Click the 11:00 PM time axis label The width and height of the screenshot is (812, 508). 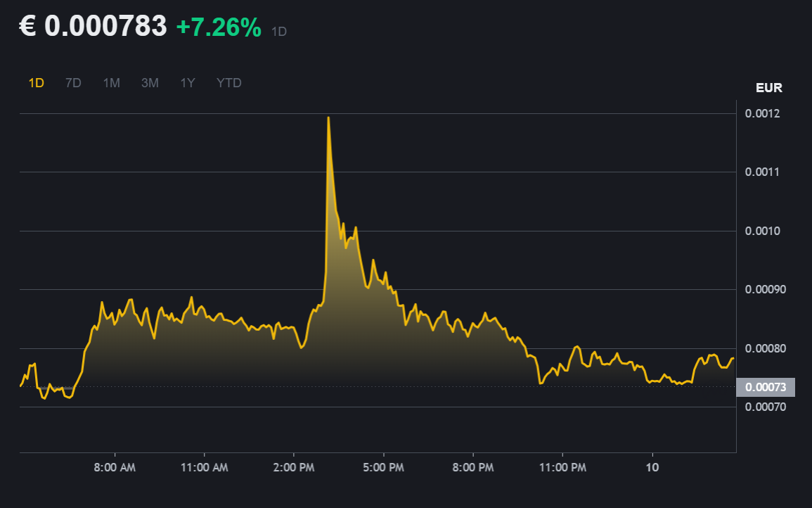pyautogui.click(x=562, y=467)
